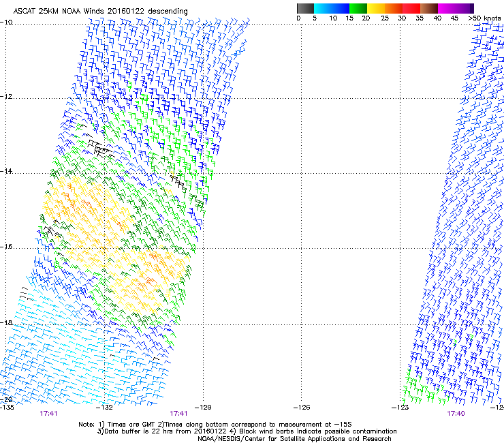Click the magenta 40-45 knots legend swatch

click(447, 8)
